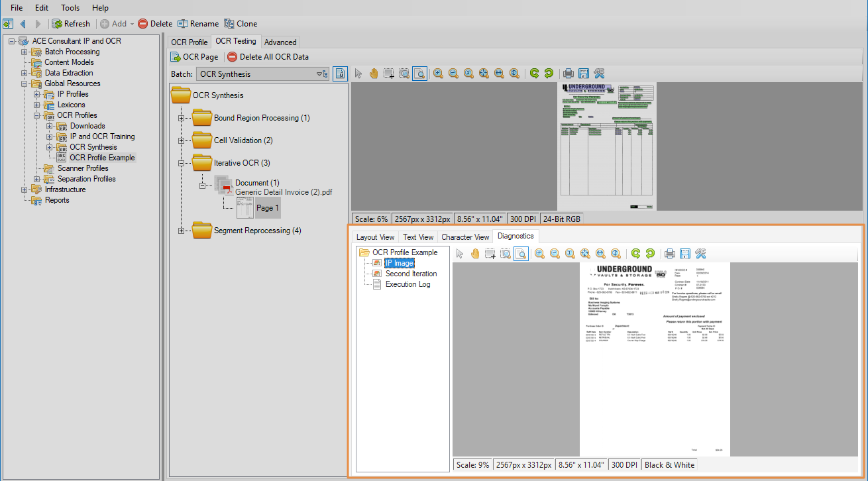Toggle the button right of Batch dropdown

click(340, 74)
